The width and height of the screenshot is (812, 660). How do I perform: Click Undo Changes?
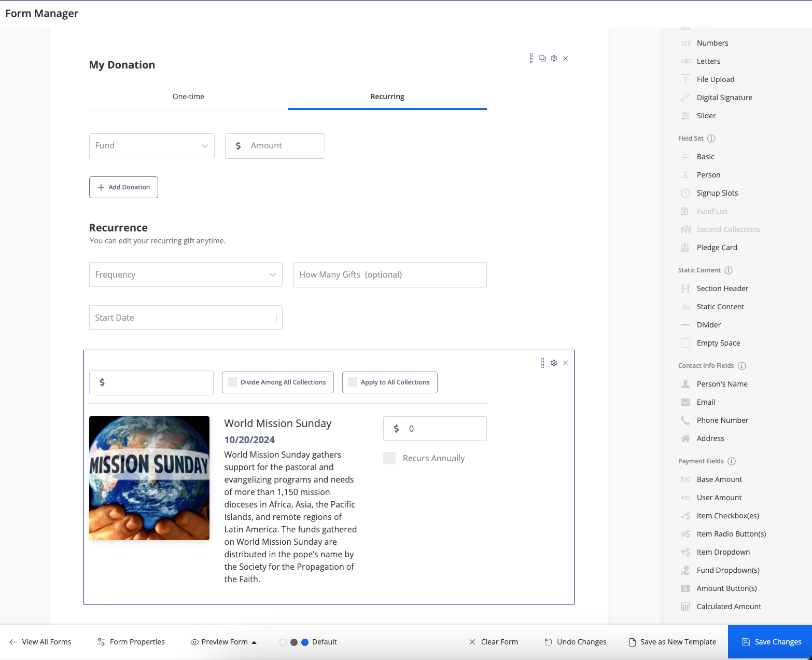pyautogui.click(x=576, y=642)
